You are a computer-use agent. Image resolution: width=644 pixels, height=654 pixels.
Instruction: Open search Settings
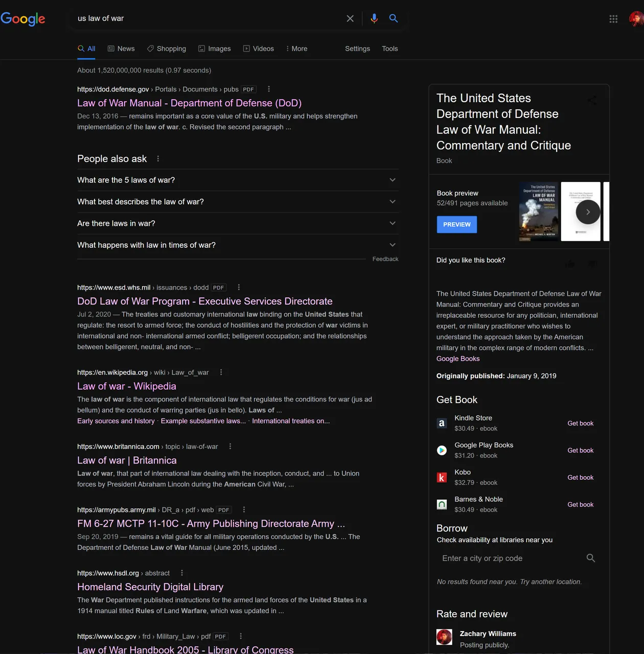357,49
